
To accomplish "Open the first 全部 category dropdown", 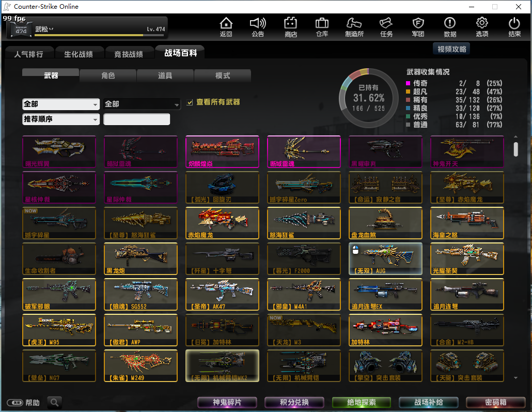I will tap(61, 104).
